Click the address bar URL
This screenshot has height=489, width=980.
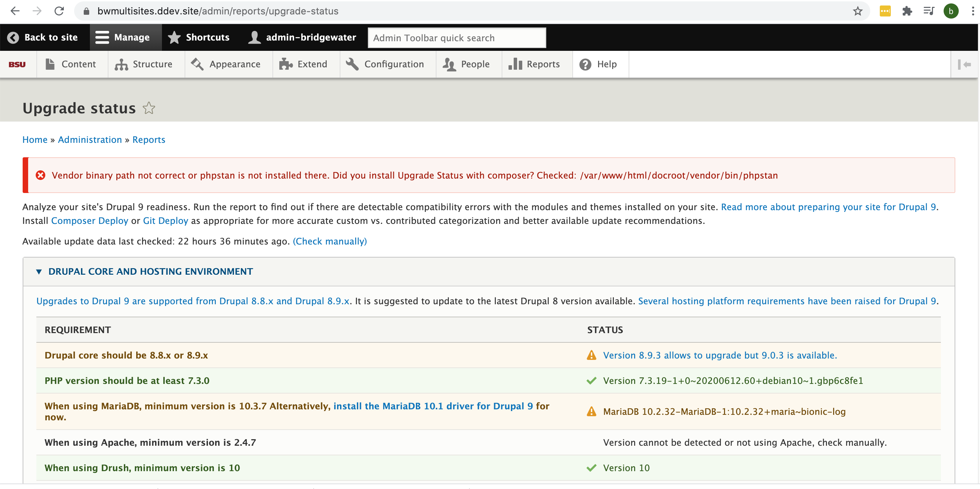[x=218, y=11]
